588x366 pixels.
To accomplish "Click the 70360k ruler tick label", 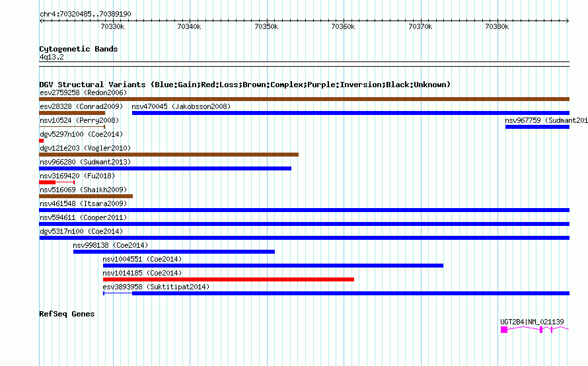I will [x=343, y=26].
